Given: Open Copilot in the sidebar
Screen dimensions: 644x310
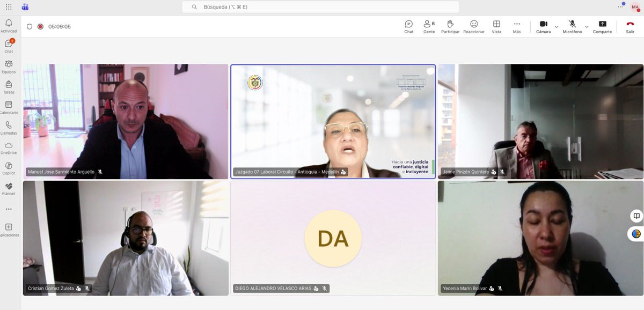Looking at the screenshot, I should 9,168.
